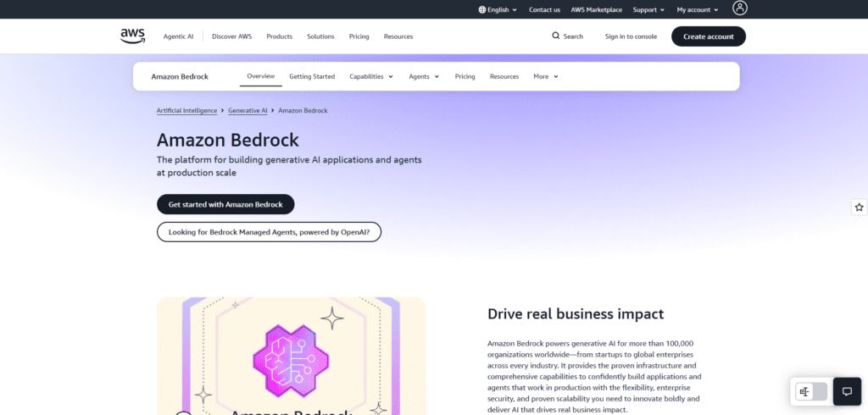The image size is (868, 415).
Task: Open the AWS logo home link
Action: pos(133,36)
